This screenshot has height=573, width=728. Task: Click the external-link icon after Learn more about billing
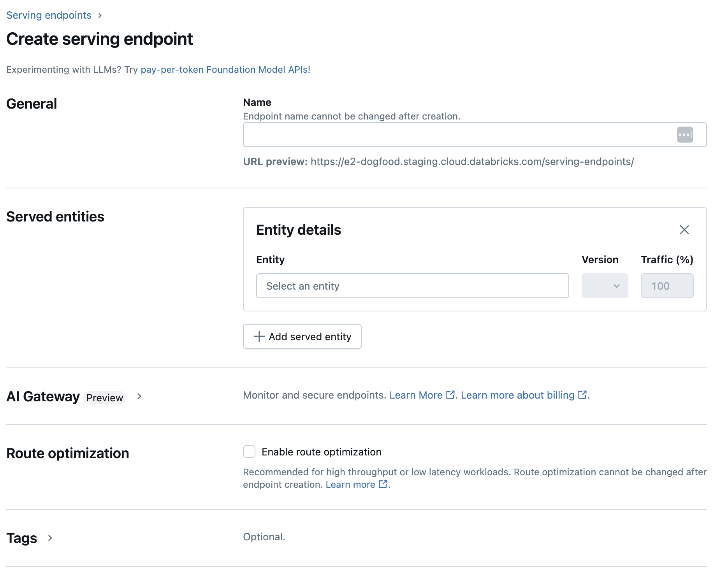(x=582, y=395)
